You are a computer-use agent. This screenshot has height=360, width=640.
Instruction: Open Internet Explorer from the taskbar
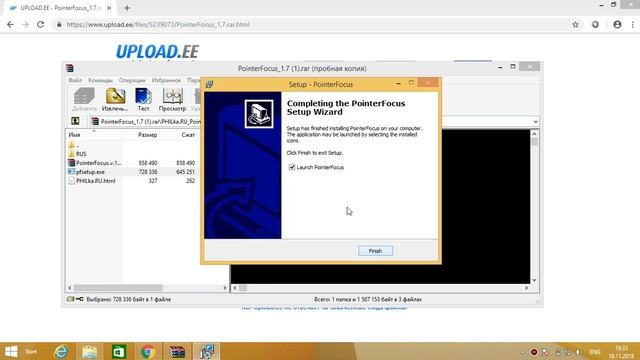(x=61, y=351)
